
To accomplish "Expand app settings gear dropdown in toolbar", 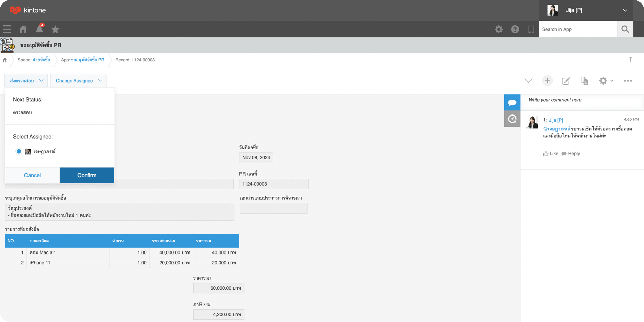I will point(606,81).
